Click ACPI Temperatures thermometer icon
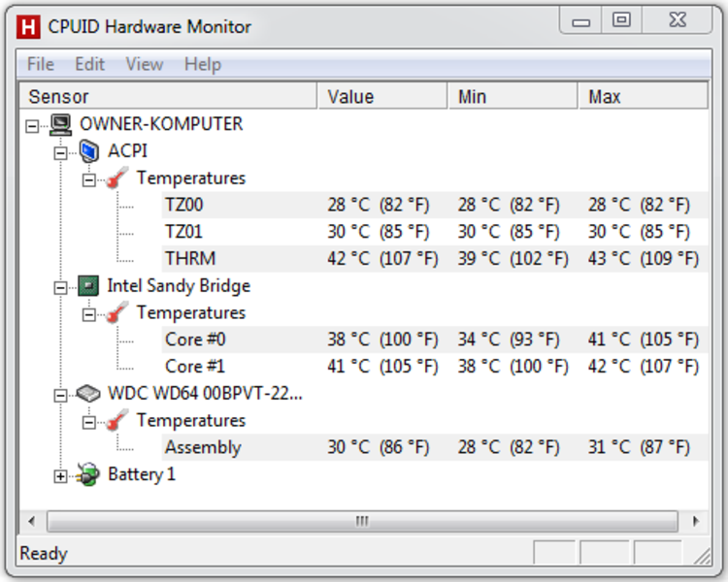Viewport: 728px width, 582px height. pos(117,178)
